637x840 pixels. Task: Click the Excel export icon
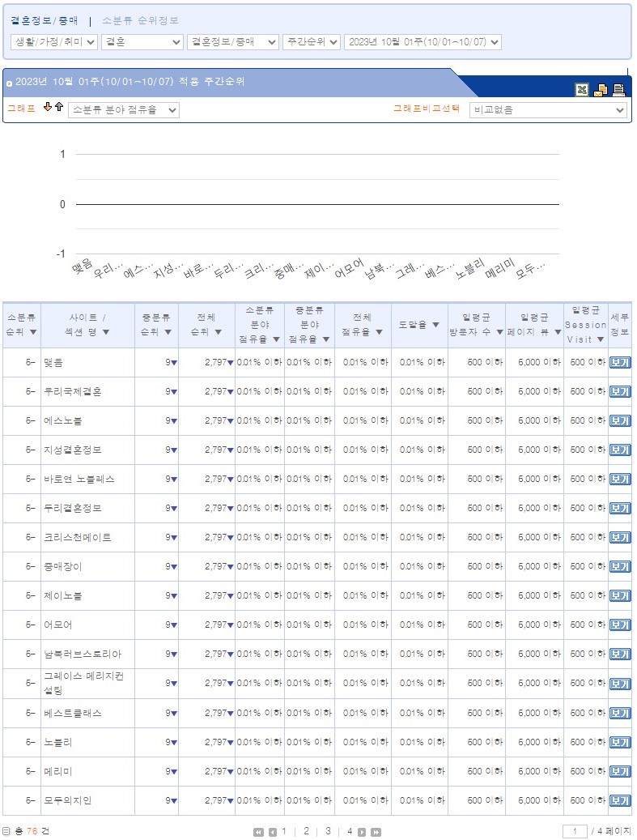(582, 90)
